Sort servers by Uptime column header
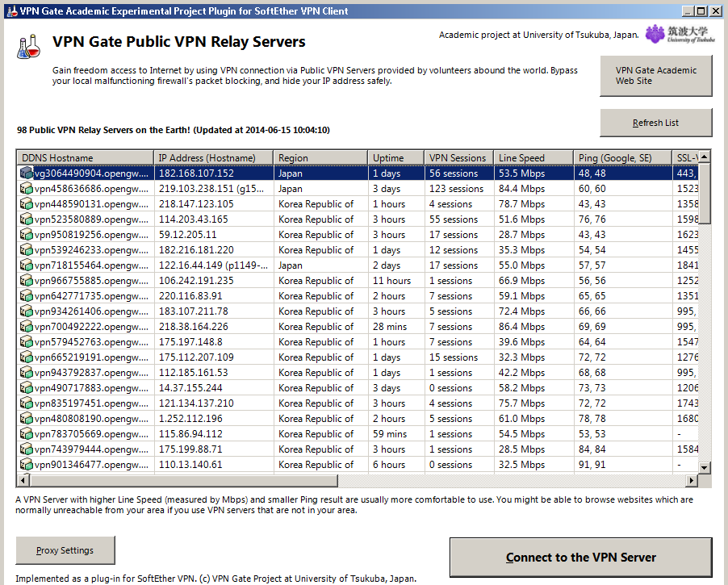Viewport: 728px width, 585px height. (396, 158)
